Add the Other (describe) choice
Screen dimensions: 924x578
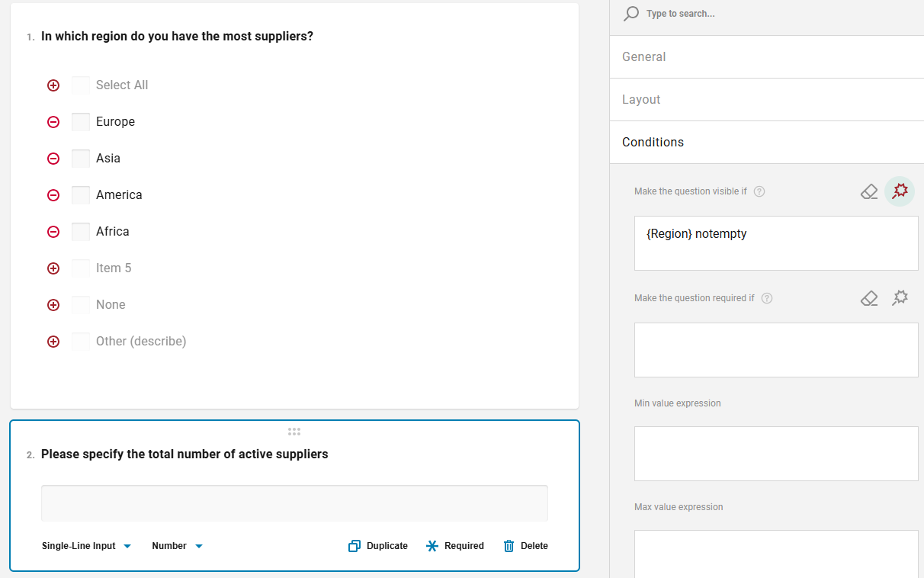coord(53,342)
